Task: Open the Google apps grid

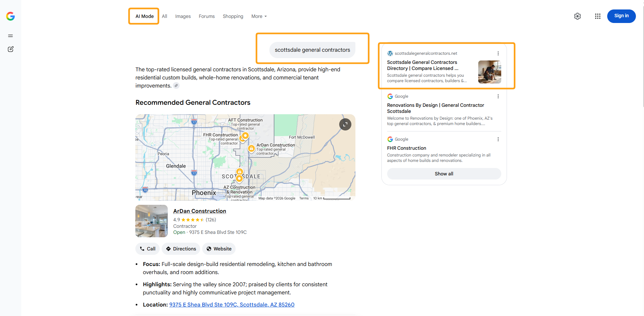Action: pyautogui.click(x=598, y=16)
